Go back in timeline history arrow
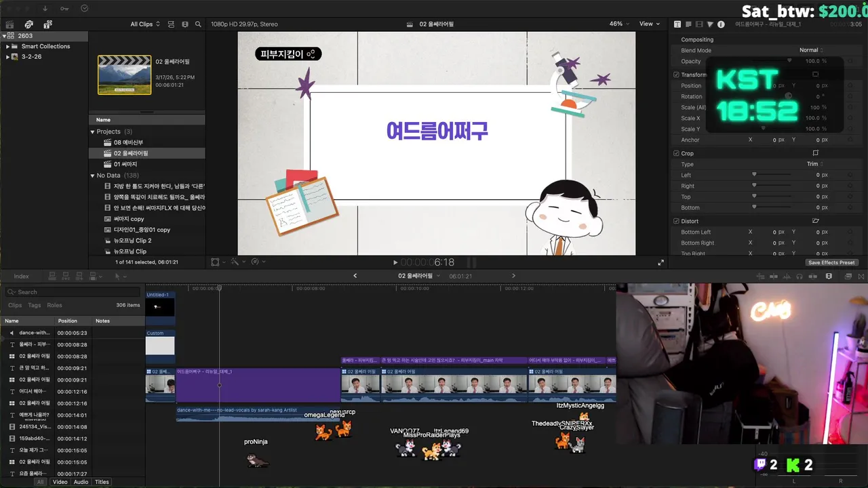The height and width of the screenshot is (488, 868). [x=355, y=276]
